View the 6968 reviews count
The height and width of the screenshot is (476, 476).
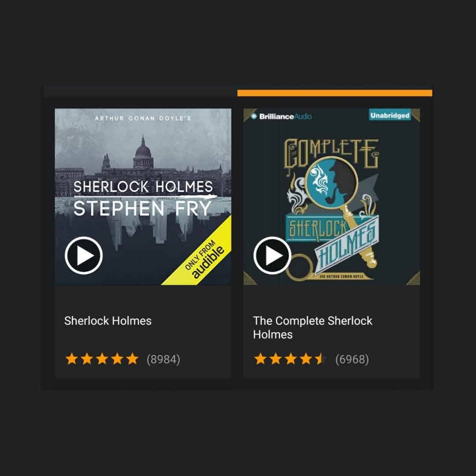click(x=352, y=359)
